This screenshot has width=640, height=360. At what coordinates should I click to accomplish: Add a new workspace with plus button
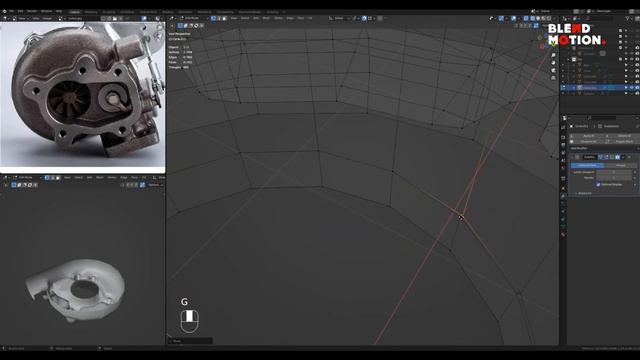tap(284, 12)
